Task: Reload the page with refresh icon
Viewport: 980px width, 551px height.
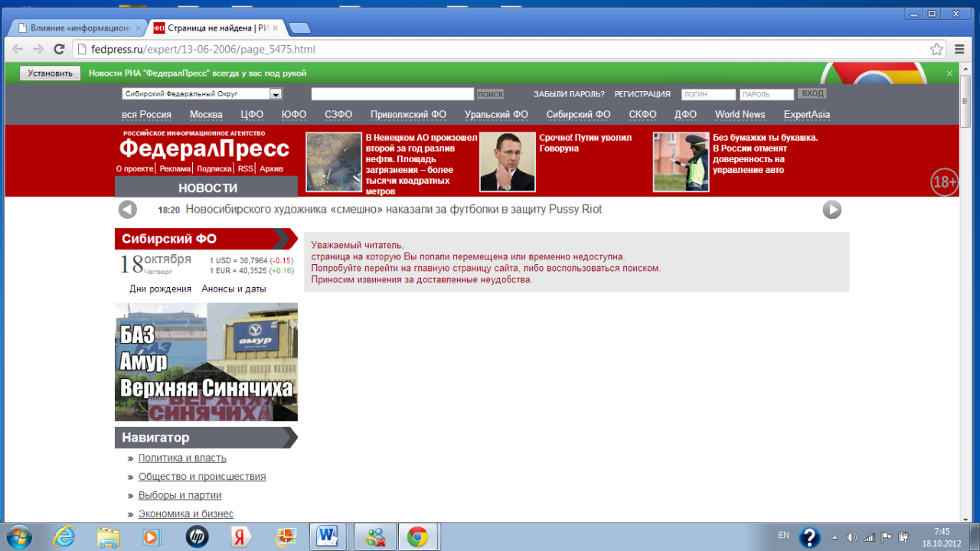Action: pos(59,49)
